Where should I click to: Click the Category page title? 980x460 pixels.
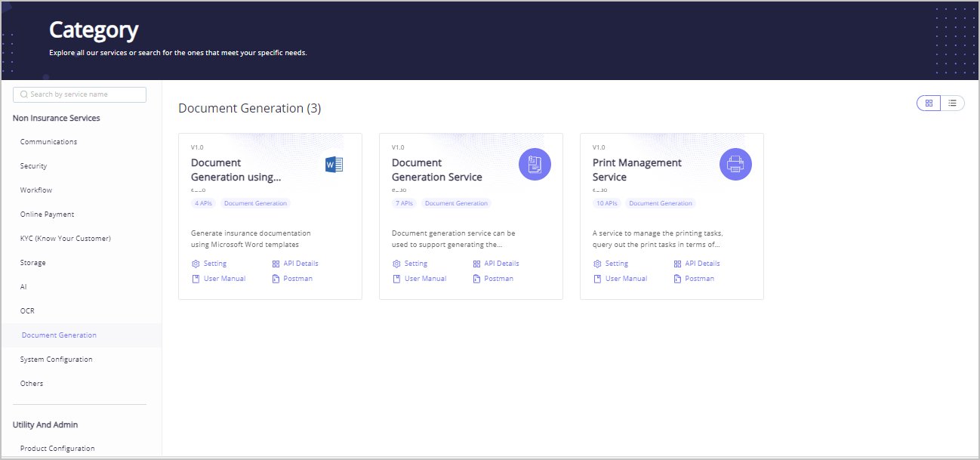pos(94,29)
